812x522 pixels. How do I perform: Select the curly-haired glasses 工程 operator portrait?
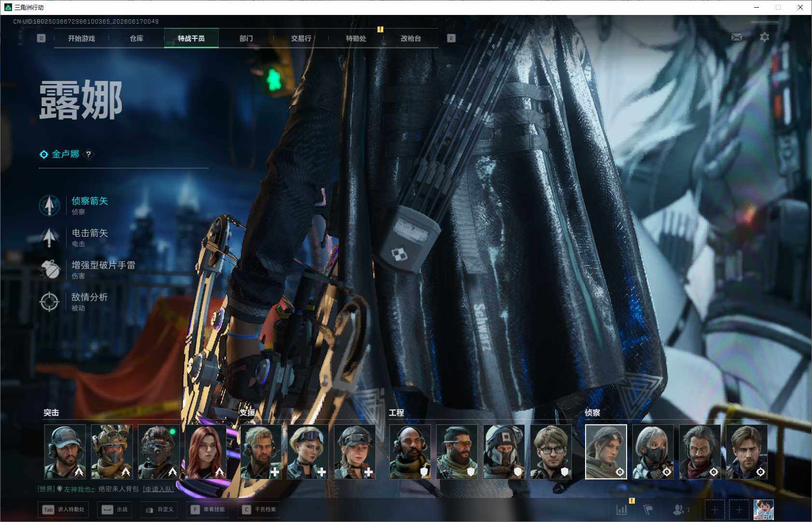(x=551, y=452)
